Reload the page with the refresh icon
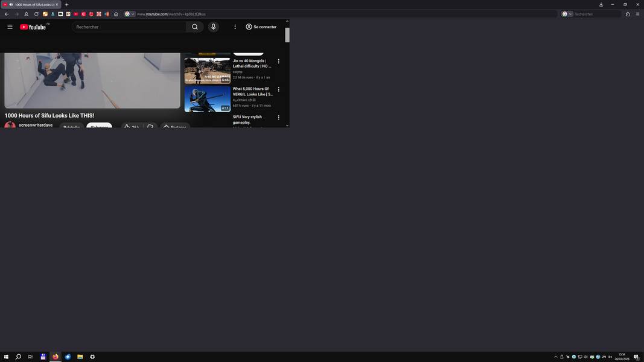644x362 pixels. [36, 14]
